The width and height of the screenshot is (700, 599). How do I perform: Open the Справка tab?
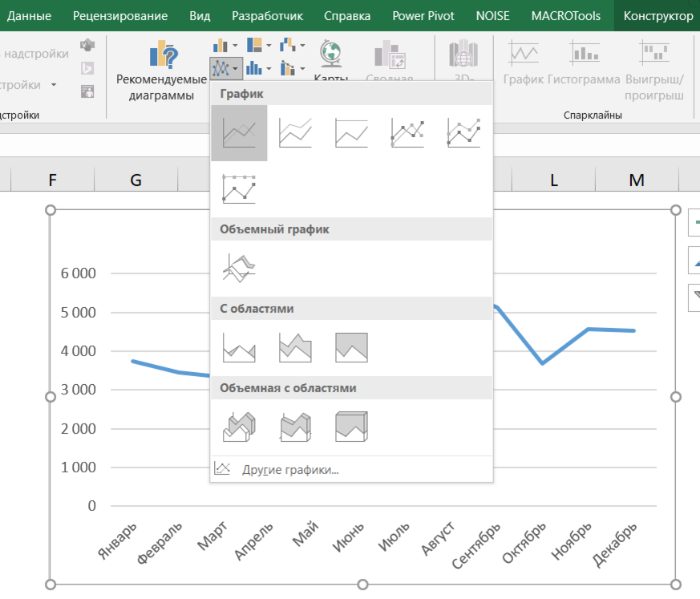(347, 15)
